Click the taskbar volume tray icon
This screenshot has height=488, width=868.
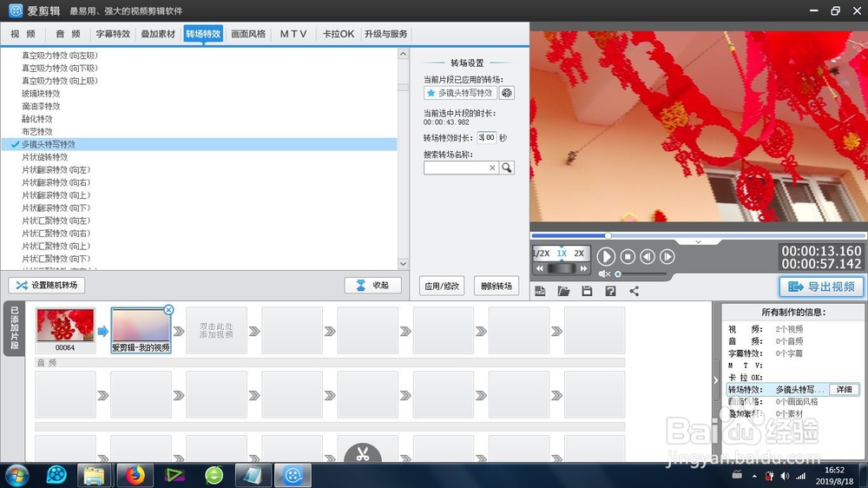coord(785,476)
